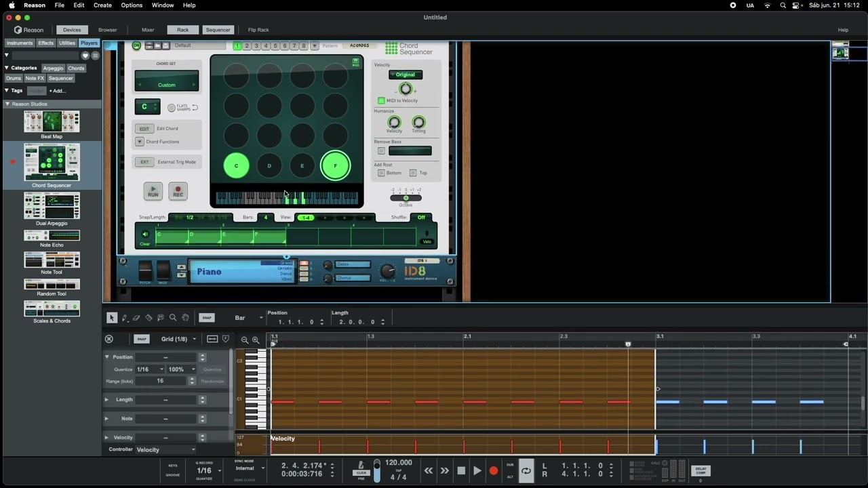Enable Add Root Top

tap(413, 173)
